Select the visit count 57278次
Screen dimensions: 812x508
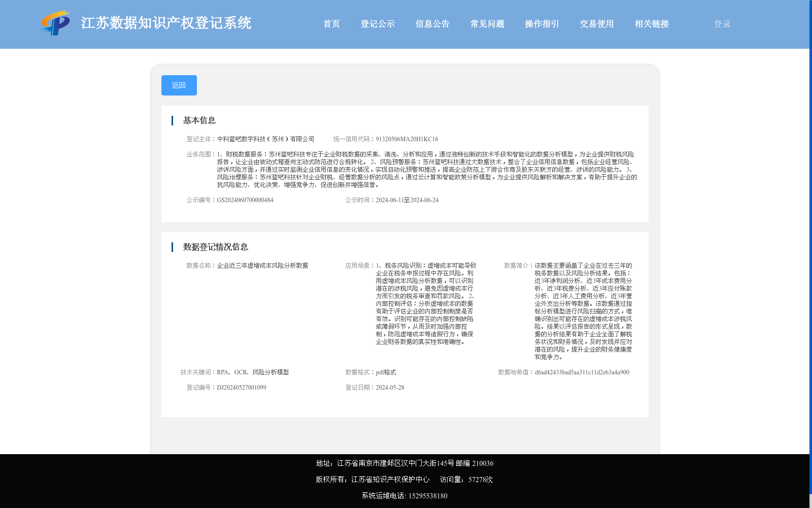[x=481, y=480]
